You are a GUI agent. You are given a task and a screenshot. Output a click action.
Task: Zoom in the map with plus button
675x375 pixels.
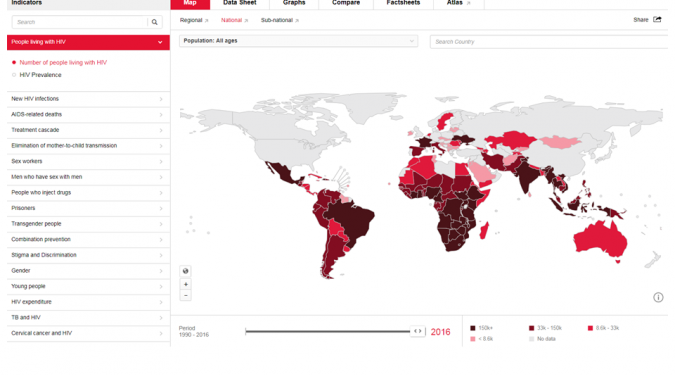(x=186, y=284)
